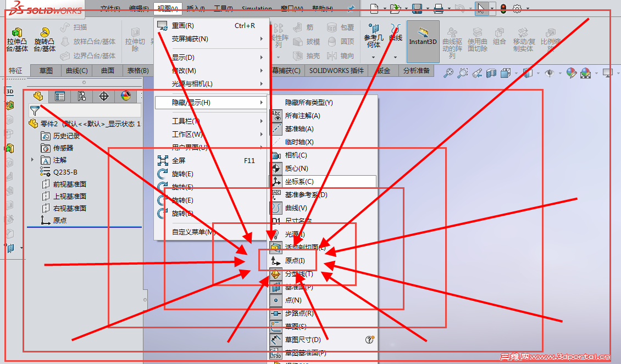
Task: Expand the 注解 annotations tree node
Action: tap(32, 160)
